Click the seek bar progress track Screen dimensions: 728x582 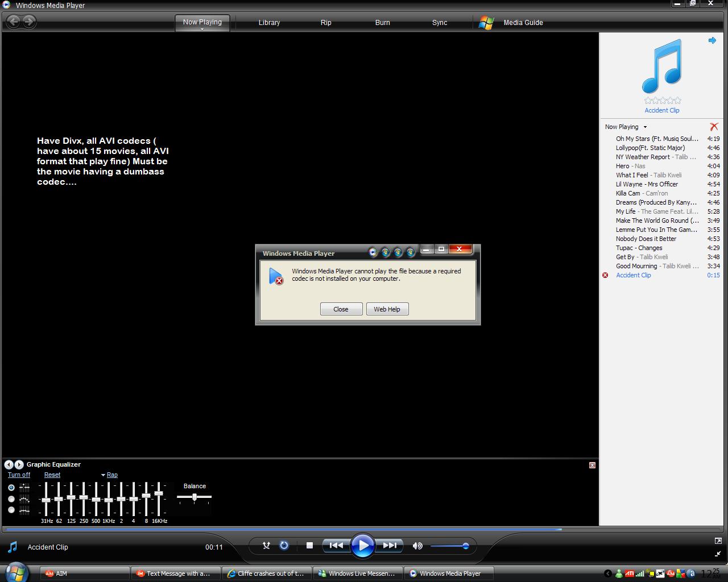[364, 529]
